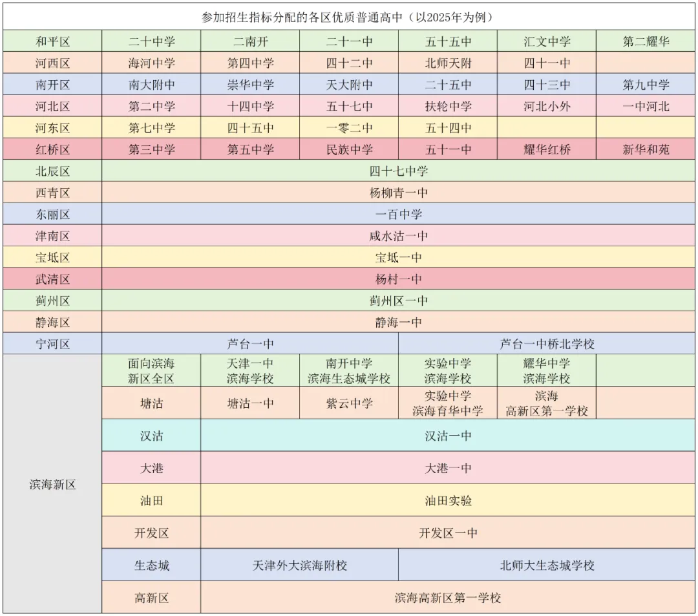698x616 pixels.
Task: Select the 开发区一中 cell
Action: pyautogui.click(x=449, y=533)
